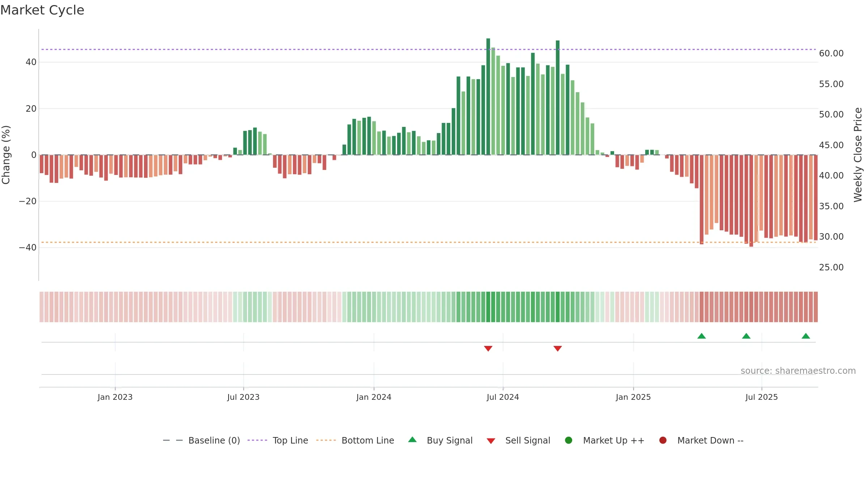Toggle the Top Line legend item

(x=278, y=440)
